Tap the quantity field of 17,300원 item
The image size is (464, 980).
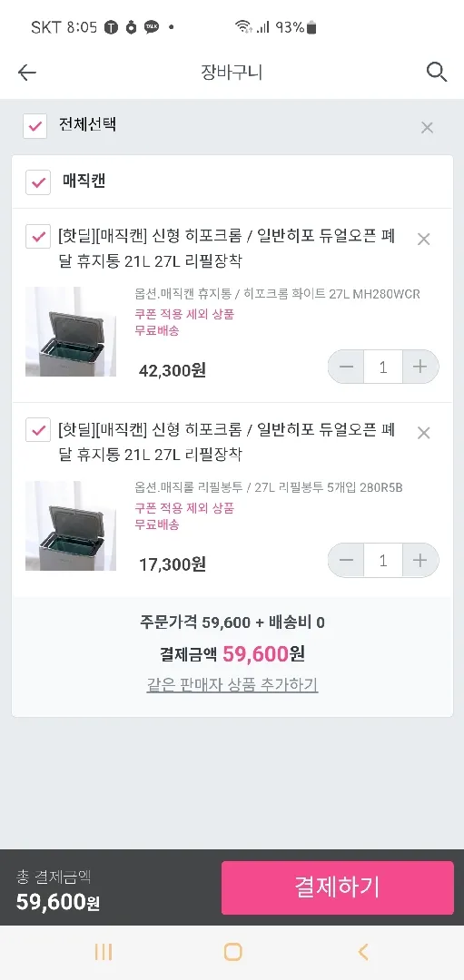tap(383, 561)
